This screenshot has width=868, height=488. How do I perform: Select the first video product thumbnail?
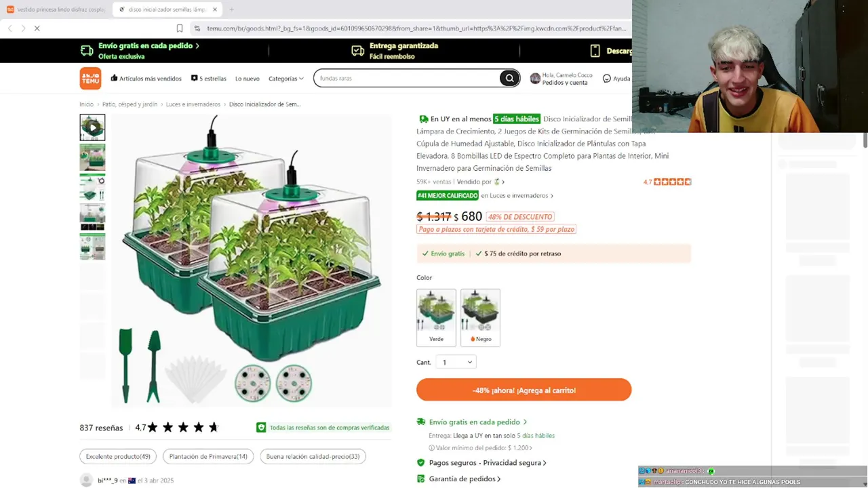(x=92, y=127)
